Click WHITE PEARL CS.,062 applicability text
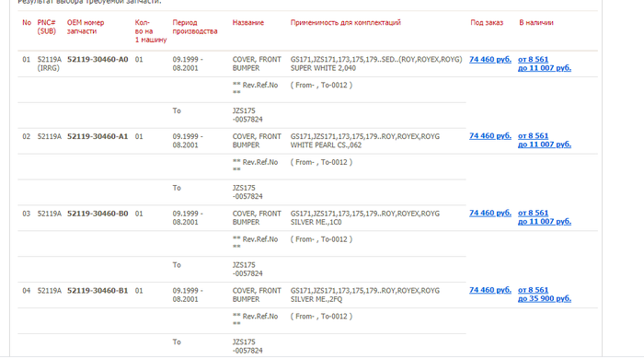 tap(326, 145)
